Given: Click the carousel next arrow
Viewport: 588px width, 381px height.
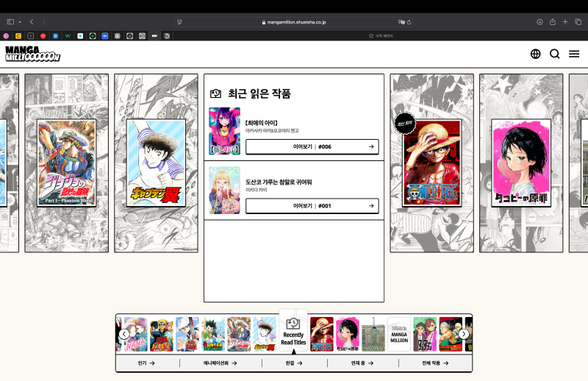Looking at the screenshot, I should tap(464, 334).
